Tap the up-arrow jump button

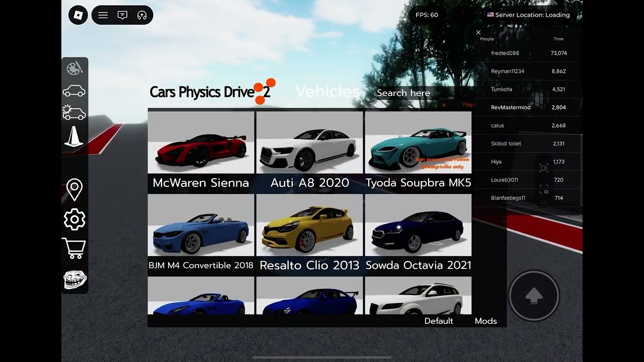[x=534, y=296]
